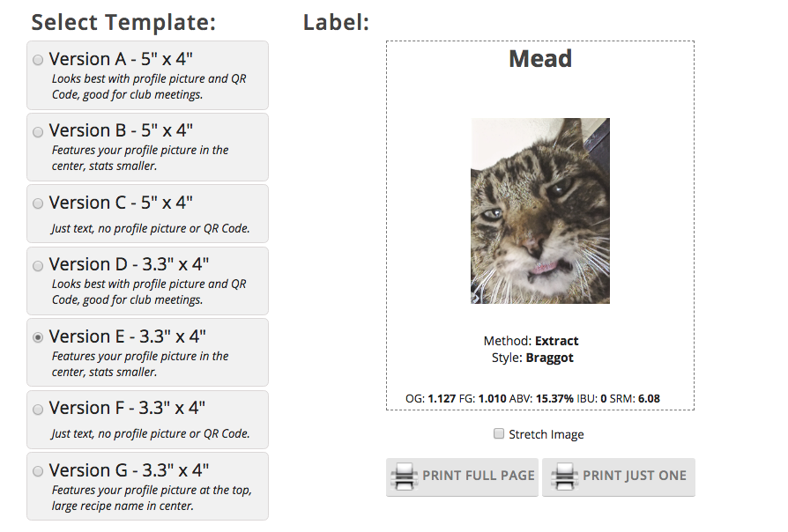This screenshot has height=532, width=788.
Task: Click the Version B template title text
Action: 121,130
